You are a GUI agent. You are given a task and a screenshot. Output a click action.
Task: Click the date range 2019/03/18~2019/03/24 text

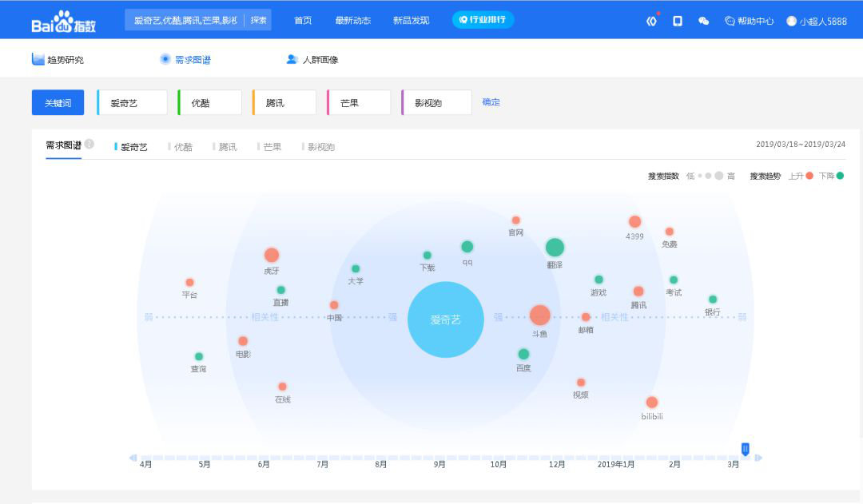800,144
